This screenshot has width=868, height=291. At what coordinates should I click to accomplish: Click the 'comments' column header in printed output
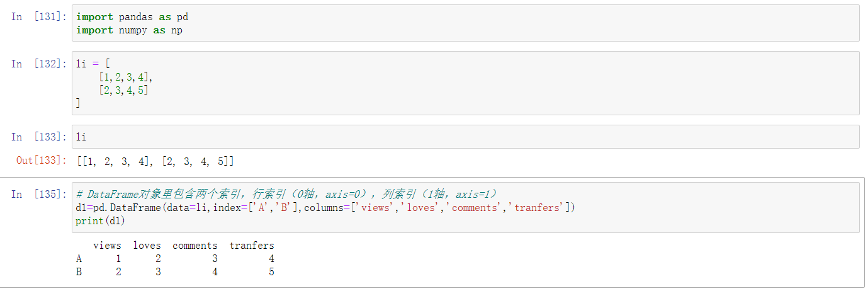point(194,246)
